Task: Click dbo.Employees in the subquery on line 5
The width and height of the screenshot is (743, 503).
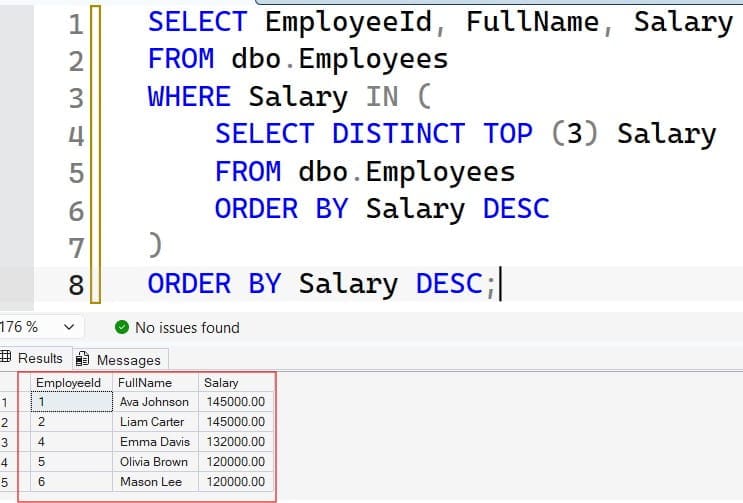Action: click(x=407, y=171)
